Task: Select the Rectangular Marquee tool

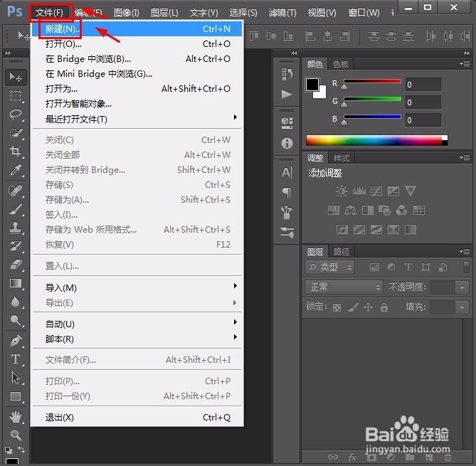Action: click(16, 96)
